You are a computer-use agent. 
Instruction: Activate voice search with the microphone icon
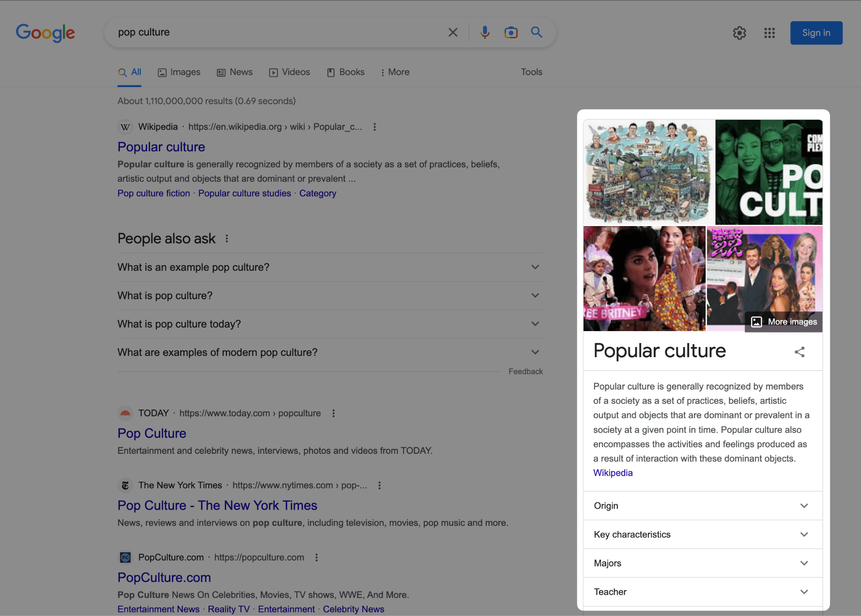(484, 32)
